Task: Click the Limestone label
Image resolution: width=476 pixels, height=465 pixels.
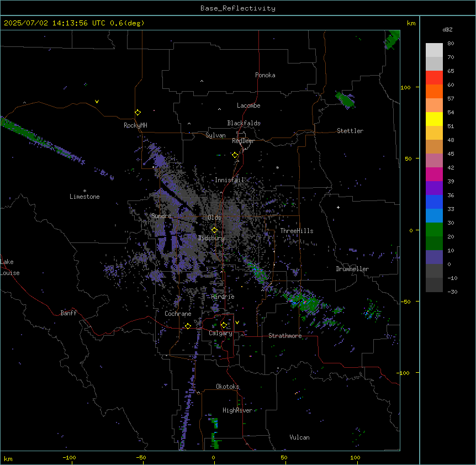Action: [x=84, y=197]
